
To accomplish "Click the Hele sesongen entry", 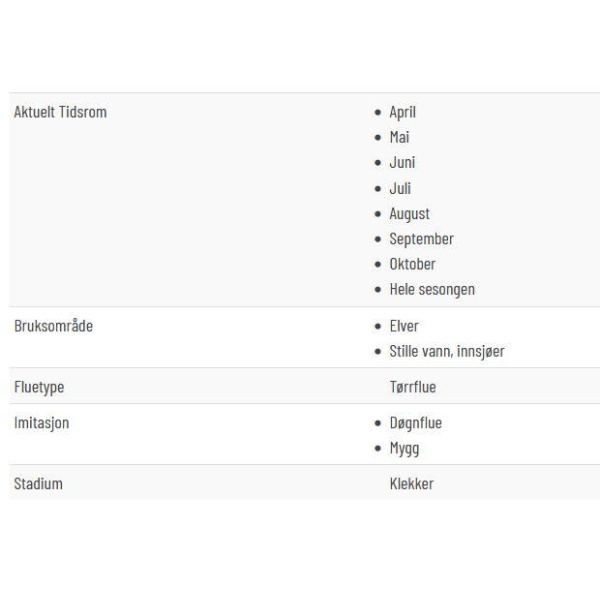I will [432, 290].
